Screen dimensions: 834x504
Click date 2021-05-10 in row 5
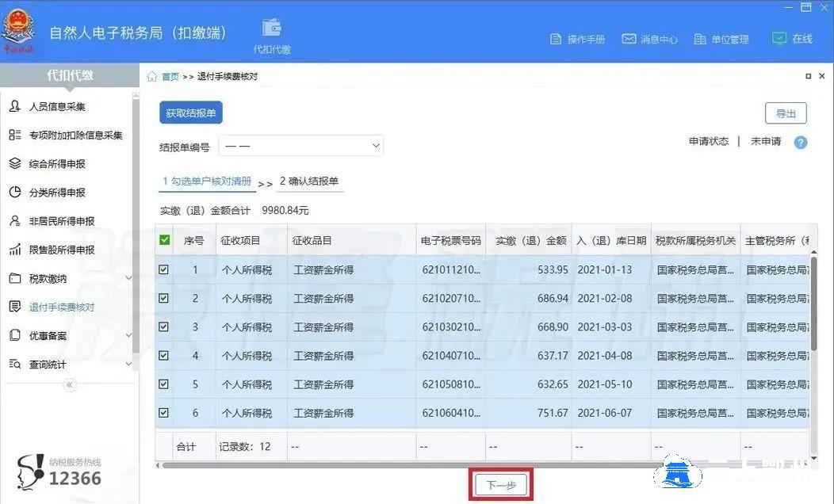point(605,384)
